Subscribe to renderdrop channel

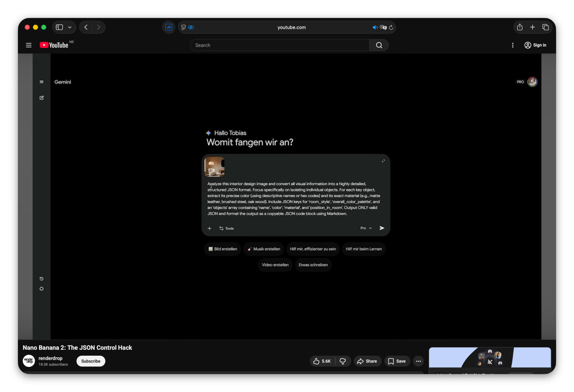click(x=91, y=361)
